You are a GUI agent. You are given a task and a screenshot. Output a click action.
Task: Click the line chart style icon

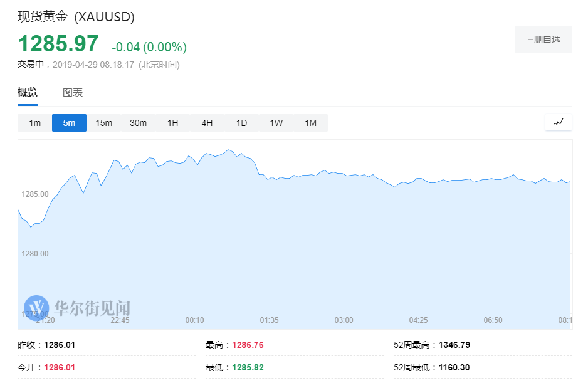pos(558,123)
